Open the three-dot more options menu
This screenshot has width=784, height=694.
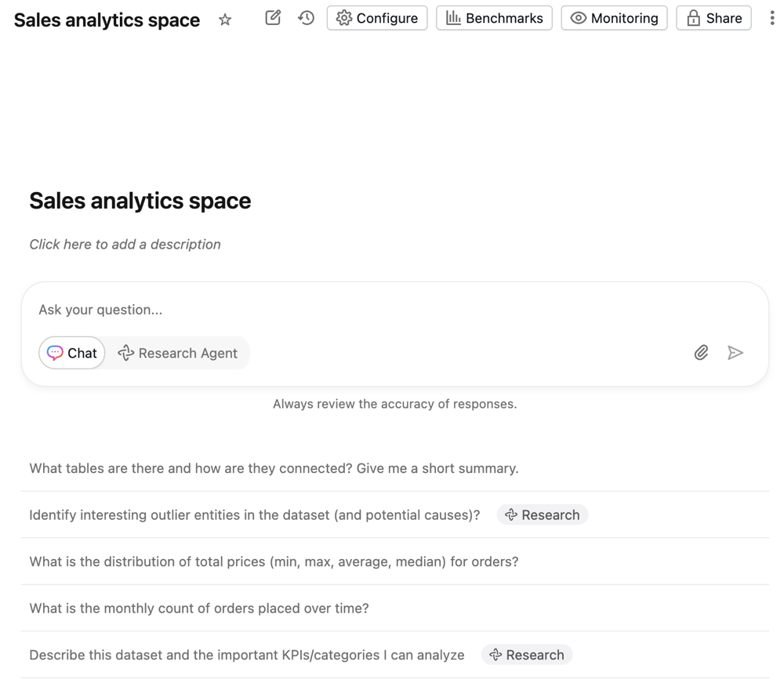pyautogui.click(x=771, y=18)
